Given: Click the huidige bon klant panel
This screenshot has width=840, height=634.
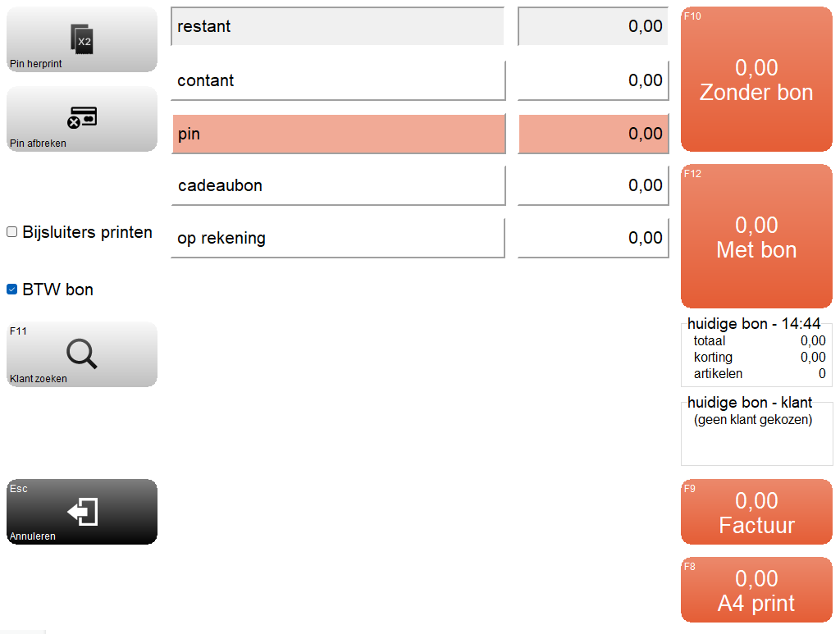Looking at the screenshot, I should (756, 431).
